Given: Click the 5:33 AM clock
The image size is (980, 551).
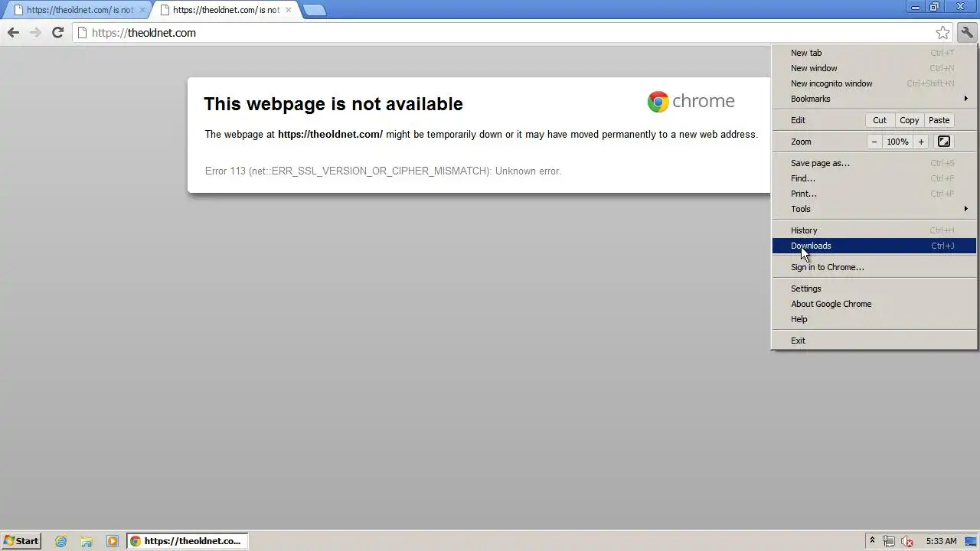Looking at the screenshot, I should pos(941,541).
